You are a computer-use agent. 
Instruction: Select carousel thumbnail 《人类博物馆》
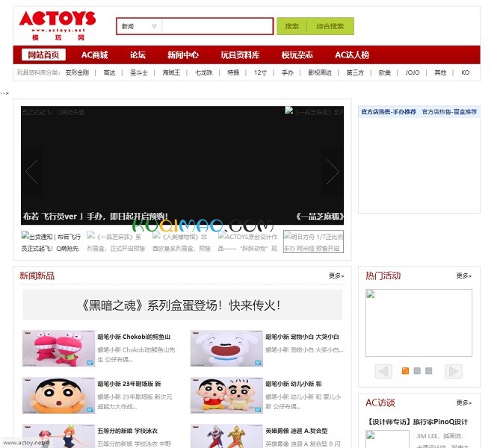click(182, 242)
